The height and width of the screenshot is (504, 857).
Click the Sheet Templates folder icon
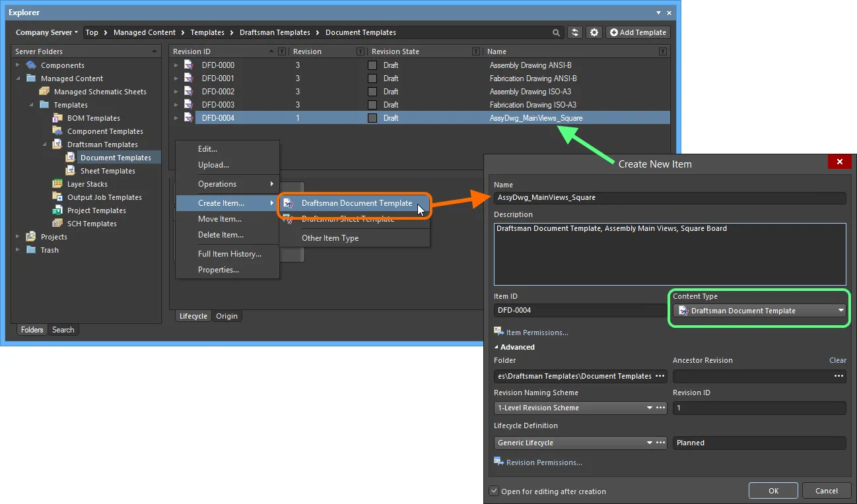(71, 171)
